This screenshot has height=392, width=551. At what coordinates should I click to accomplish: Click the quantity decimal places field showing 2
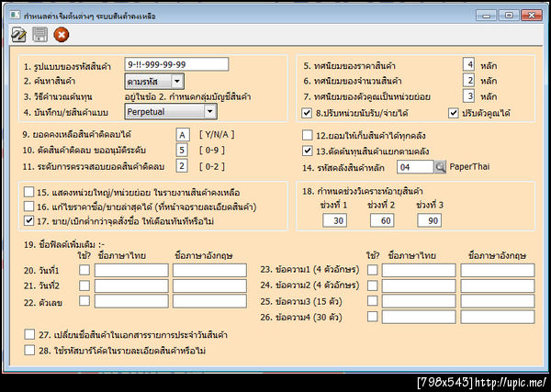pyautogui.click(x=468, y=80)
